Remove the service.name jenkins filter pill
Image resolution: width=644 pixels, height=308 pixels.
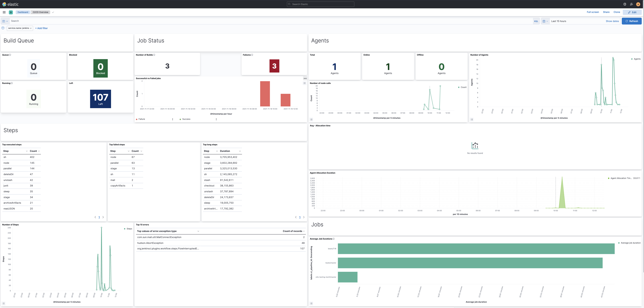click(31, 28)
